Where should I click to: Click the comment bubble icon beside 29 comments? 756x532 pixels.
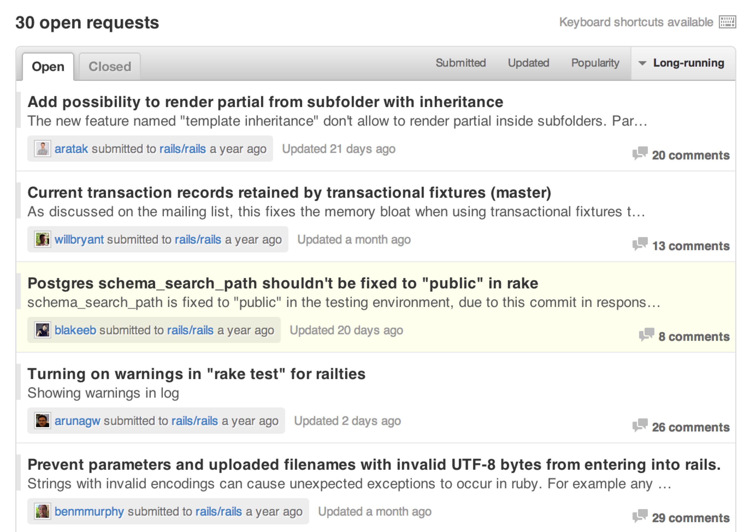(640, 516)
